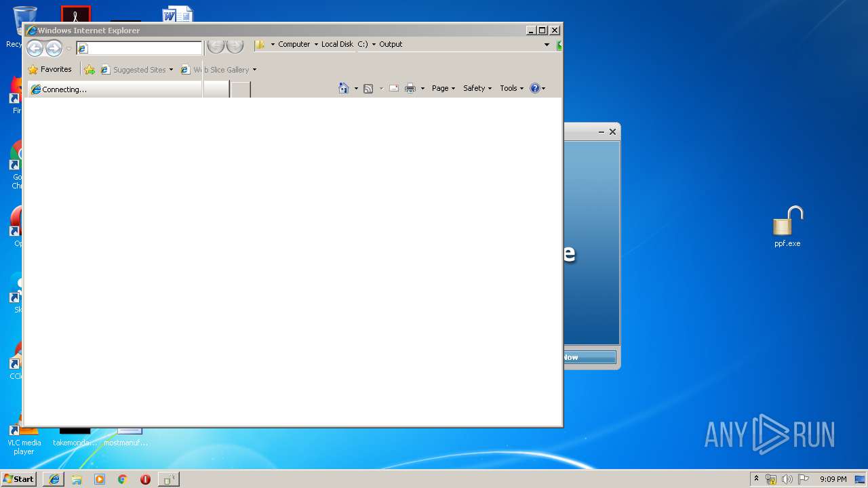Open Windows Explorer from taskbar
This screenshot has width=868, height=488.
click(x=77, y=479)
